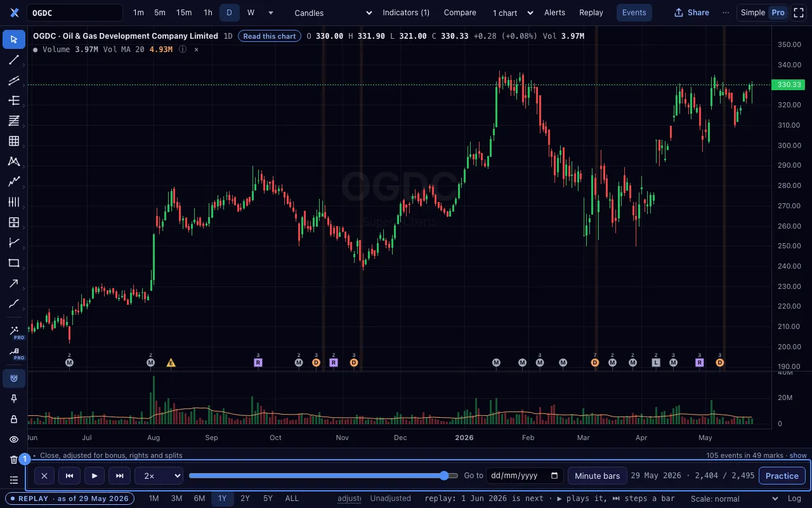Select the arrow drawing tool
Image resolution: width=812 pixels, height=508 pixels.
tap(14, 283)
